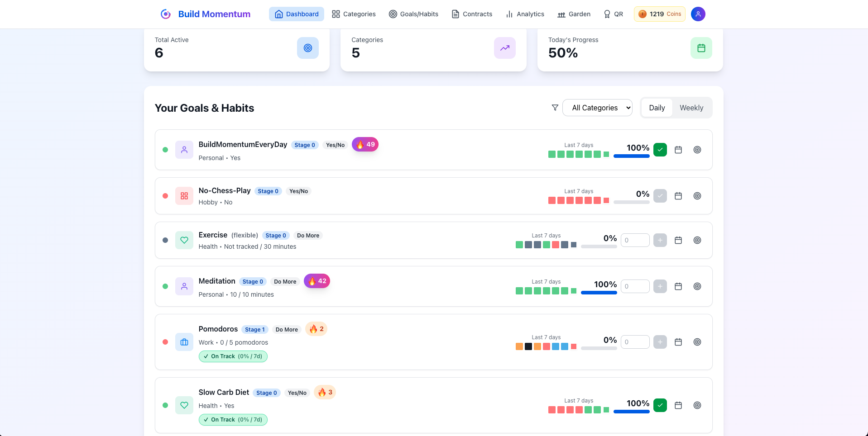This screenshot has width=868, height=436.
Task: Switch view to Weekly
Action: (x=691, y=108)
